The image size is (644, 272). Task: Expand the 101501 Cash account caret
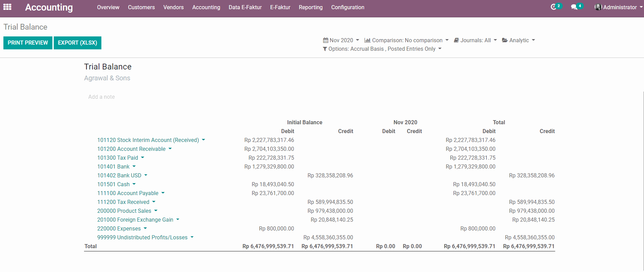[134, 184]
